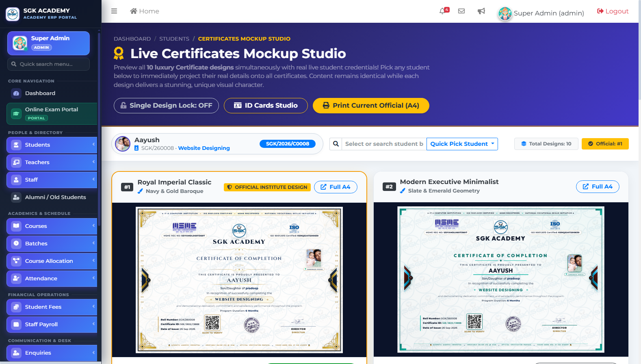Click the Course Allocation icon
641x364 pixels.
(16, 261)
